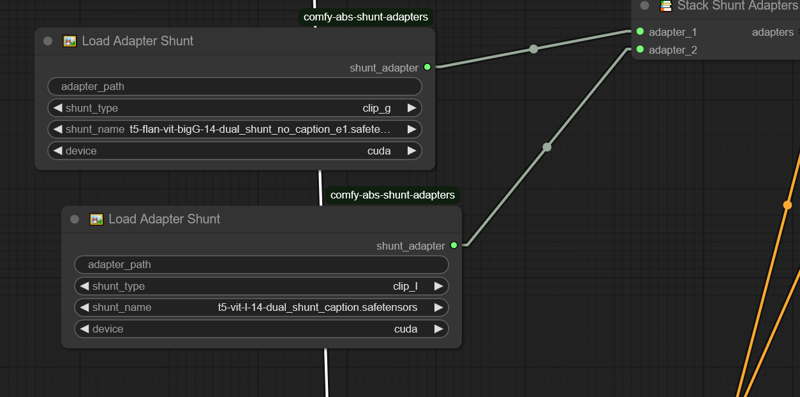Select previous device in the clip_l node
This screenshot has width=800, height=397.
84,329
